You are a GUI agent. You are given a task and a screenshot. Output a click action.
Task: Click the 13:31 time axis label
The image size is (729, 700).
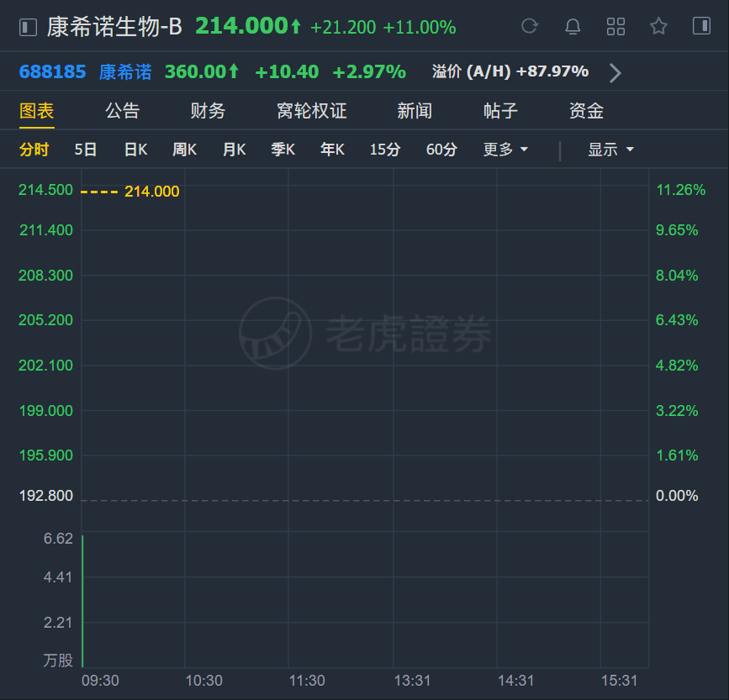[412, 681]
